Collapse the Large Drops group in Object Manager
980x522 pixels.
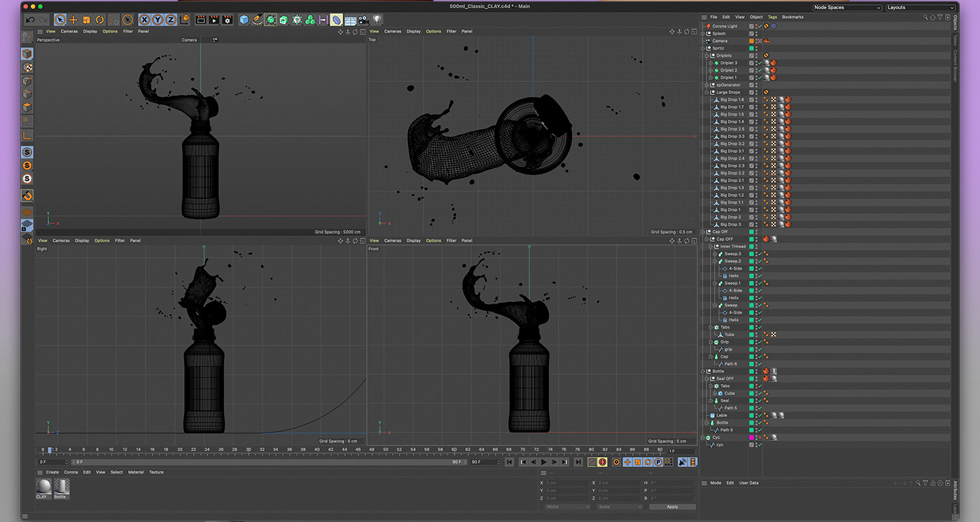pos(707,92)
